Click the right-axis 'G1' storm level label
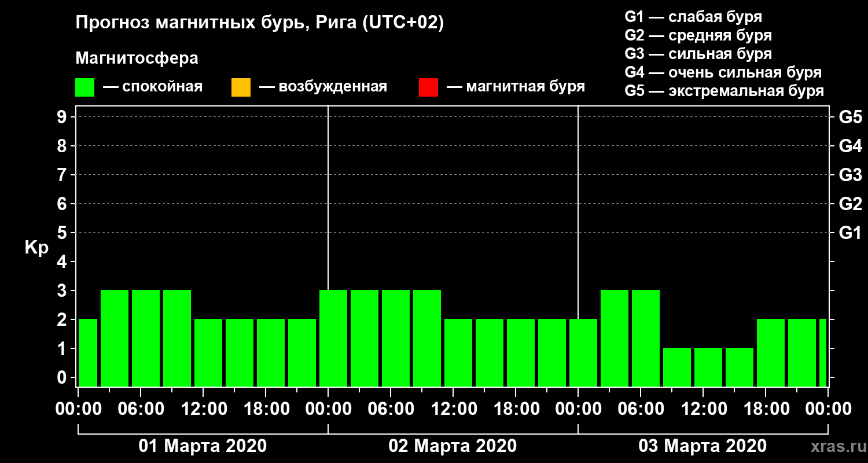Screen dimensions: 868x463 coord(850,233)
